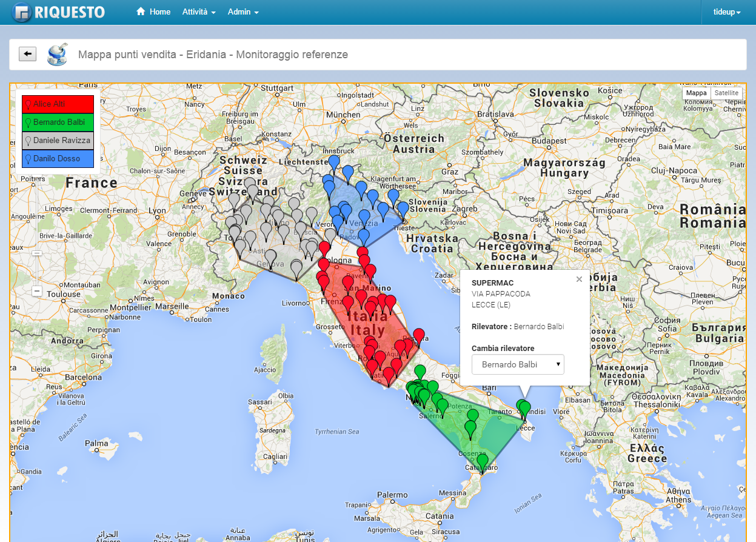Expand the Admin dropdown menu
Screen dimensions: 756x542
tap(243, 12)
